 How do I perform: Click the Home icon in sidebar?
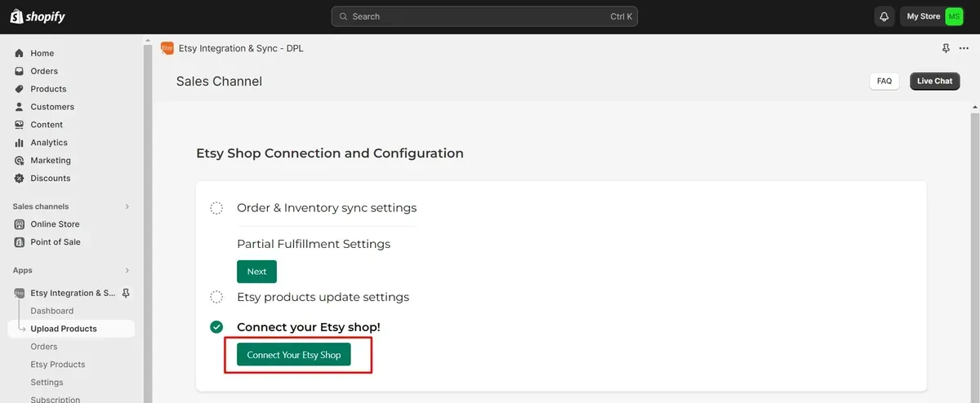(20, 53)
